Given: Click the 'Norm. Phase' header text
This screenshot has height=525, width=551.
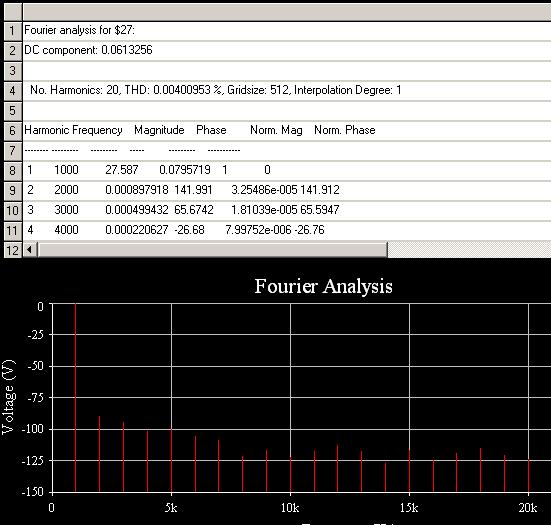Looking at the screenshot, I should (x=345, y=130).
